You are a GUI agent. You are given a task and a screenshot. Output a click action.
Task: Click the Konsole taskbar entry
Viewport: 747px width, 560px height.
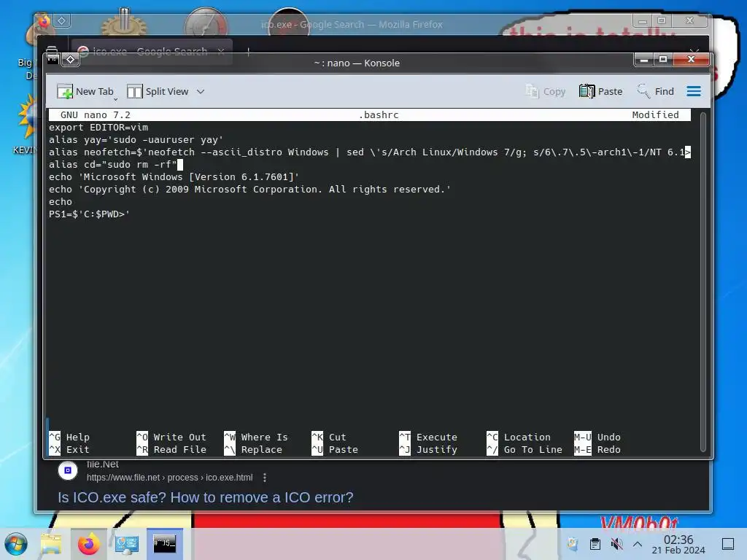(164, 544)
